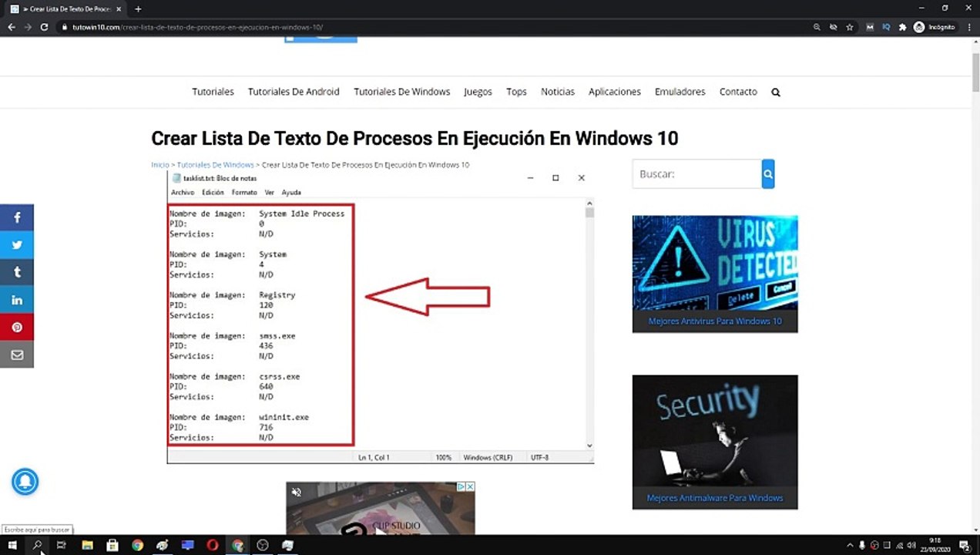Open the Contacto menu item

738,92
